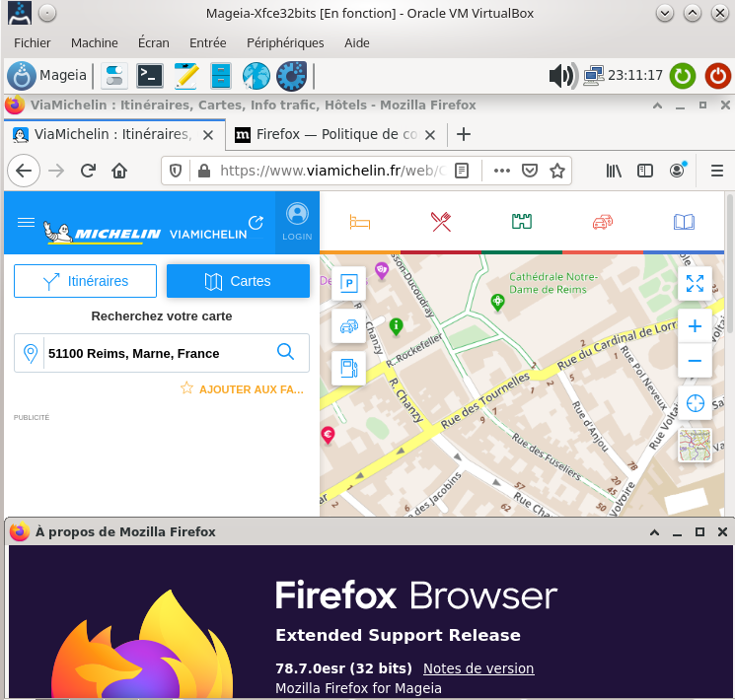
Task: Toggle parking display on the map
Action: 348,283
